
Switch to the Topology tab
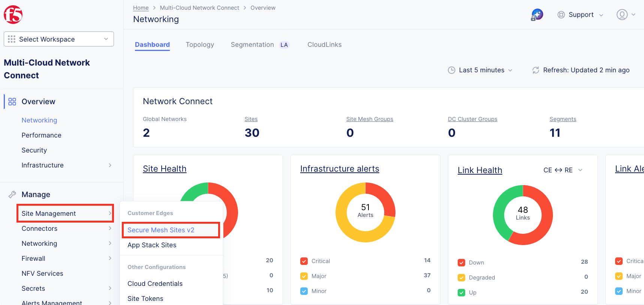[x=200, y=45]
